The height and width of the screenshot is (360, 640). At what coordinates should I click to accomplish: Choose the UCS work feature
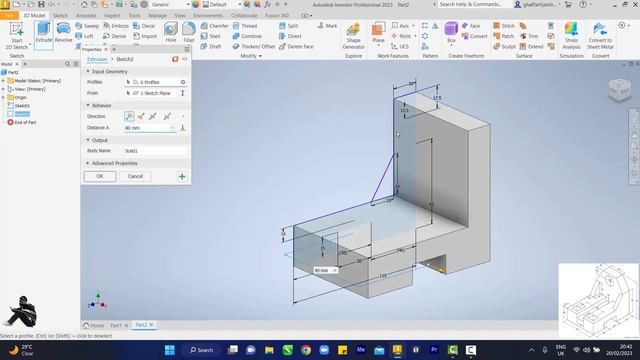coord(399,46)
